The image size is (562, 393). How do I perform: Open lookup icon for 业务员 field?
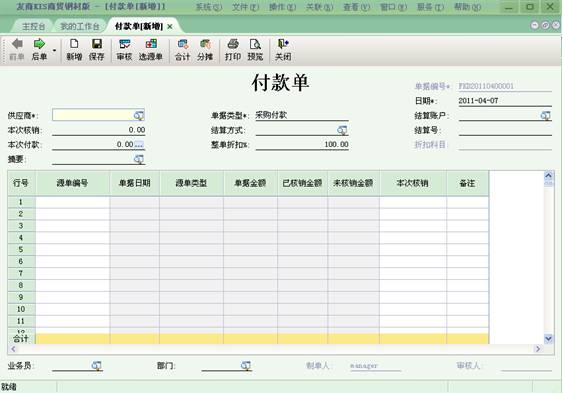tap(96, 365)
